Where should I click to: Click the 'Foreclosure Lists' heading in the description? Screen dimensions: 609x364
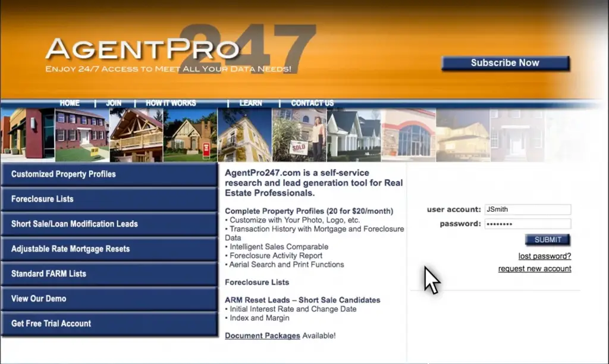click(x=257, y=283)
